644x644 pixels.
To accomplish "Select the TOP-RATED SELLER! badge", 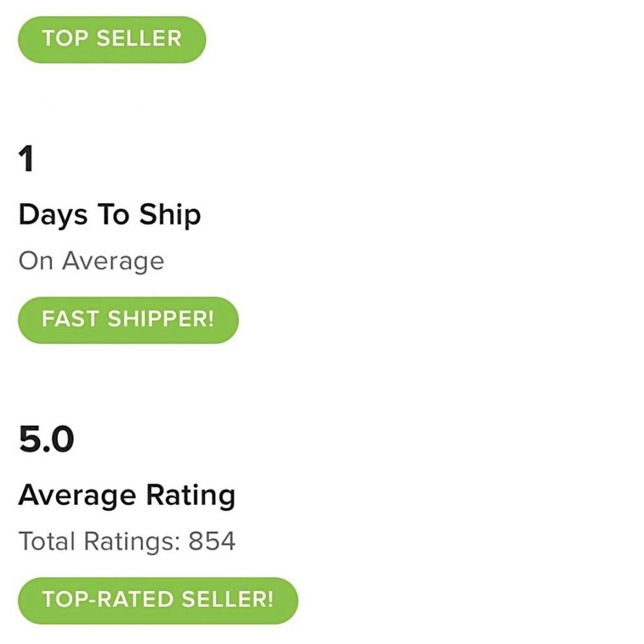I will (x=158, y=600).
